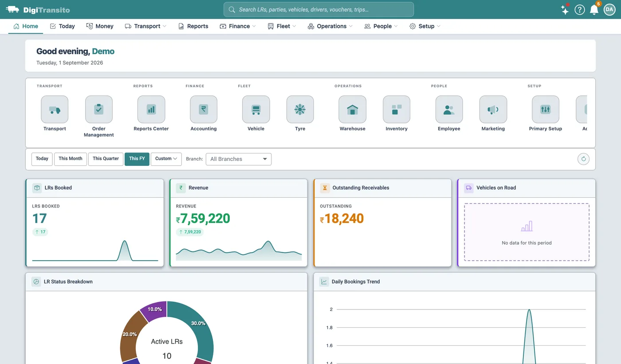
Task: Click the LRs Booked box icon
Action: (37, 188)
